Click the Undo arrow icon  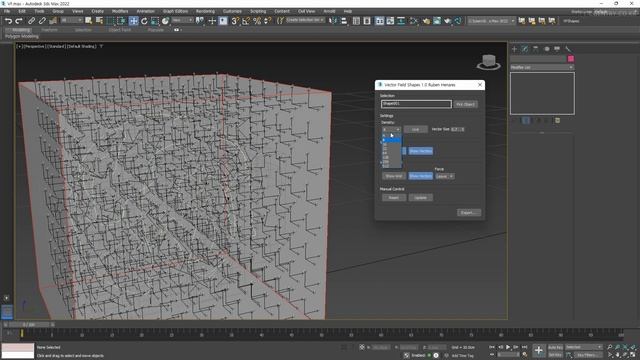(x=8, y=21)
